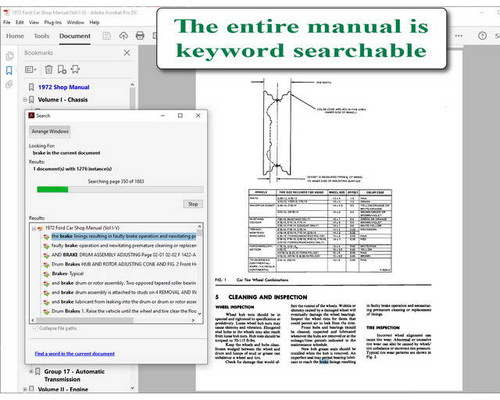Open the page thumbnails panel icon
The image size is (500, 400).
(9, 56)
